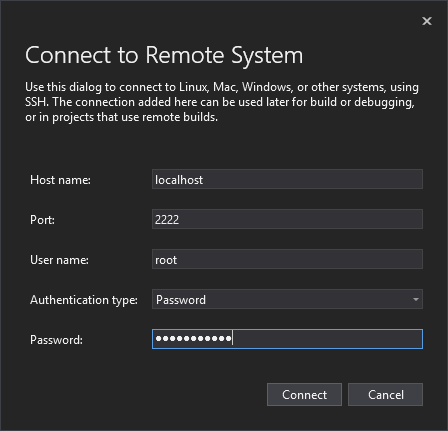
Task: Cancel the remote connection dialog
Action: (386, 395)
